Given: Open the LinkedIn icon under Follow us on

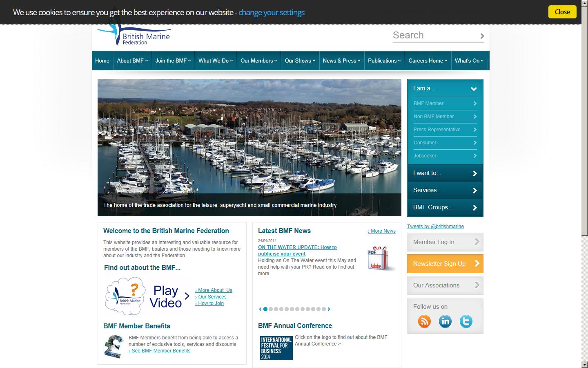Looking at the screenshot, I should [445, 321].
